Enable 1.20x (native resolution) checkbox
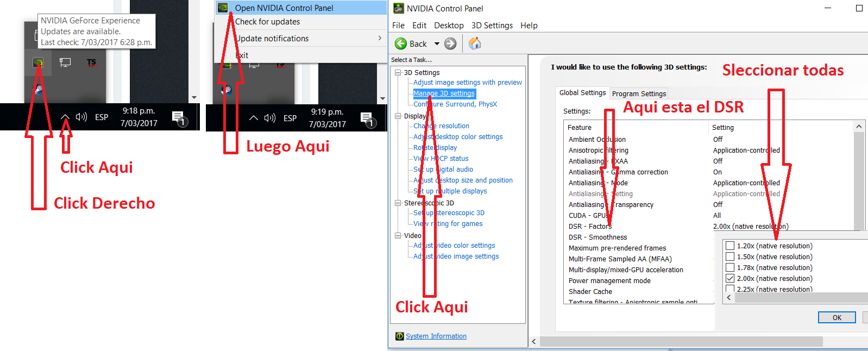 tap(730, 246)
